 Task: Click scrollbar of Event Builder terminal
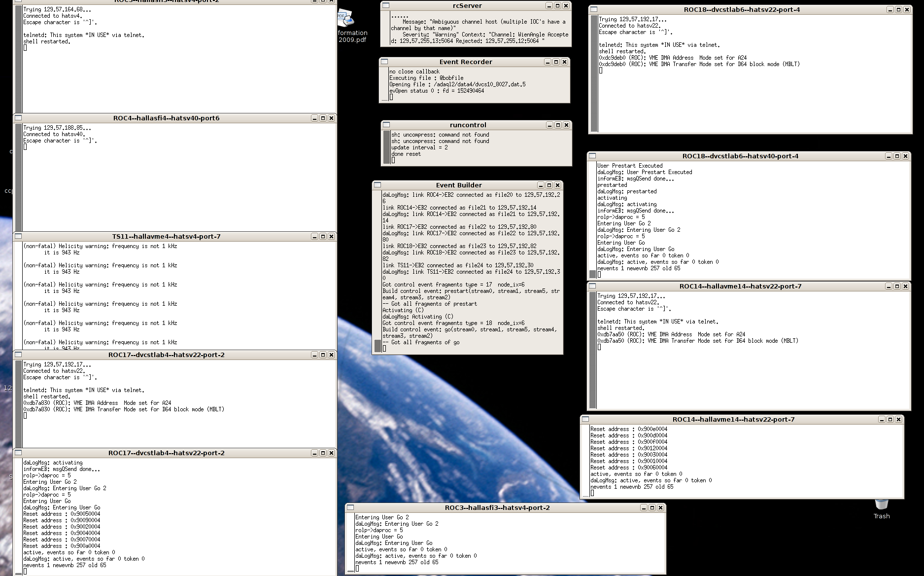378,272
